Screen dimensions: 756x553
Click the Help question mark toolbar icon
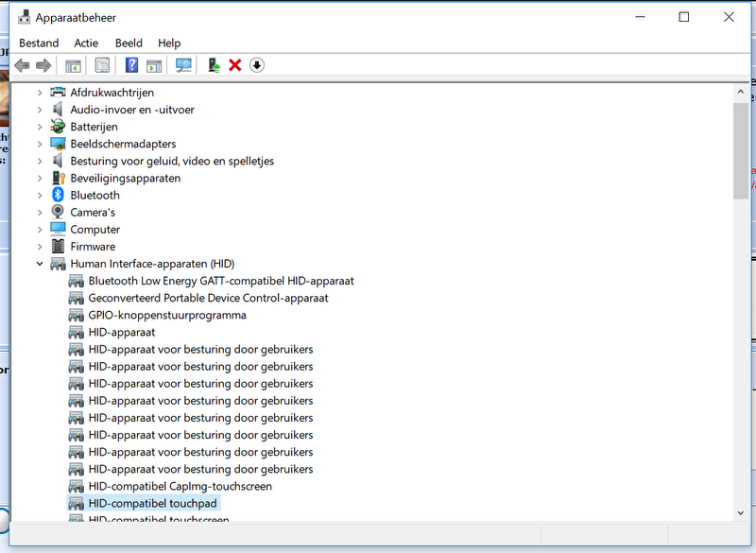click(131, 65)
